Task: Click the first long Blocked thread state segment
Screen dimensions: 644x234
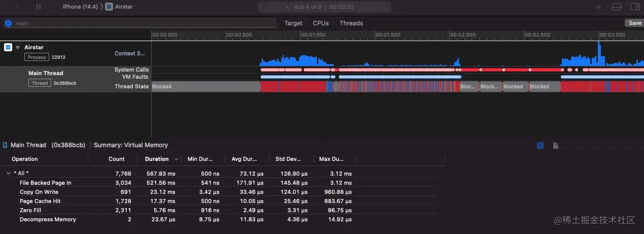Action: coord(206,86)
